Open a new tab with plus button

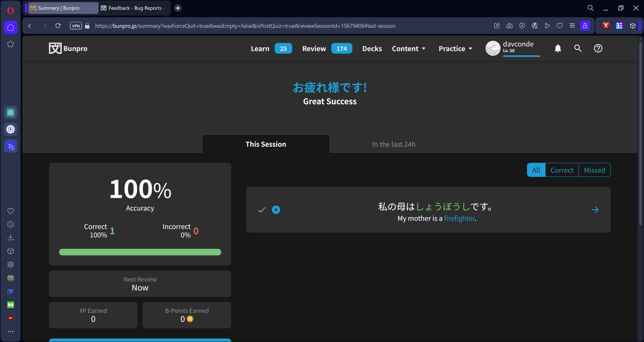pos(178,8)
